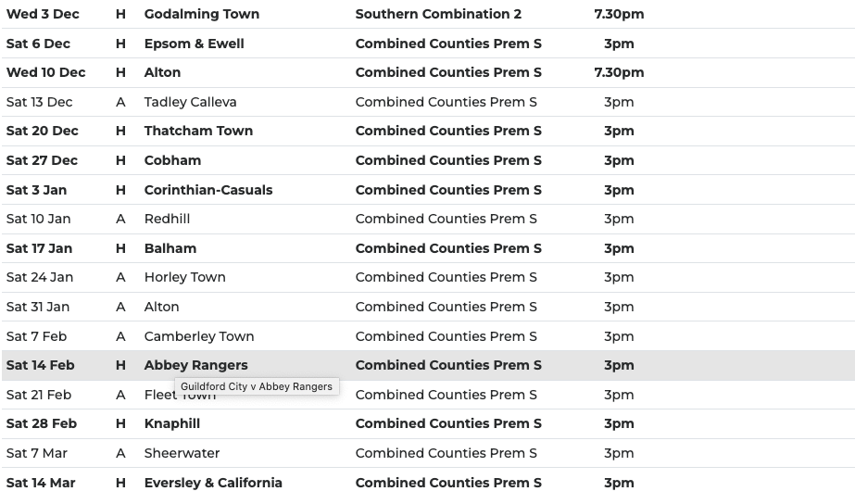This screenshot has width=855, height=504.
Task: Click the Sat 21 Feb date cell
Action: pyautogui.click(x=39, y=395)
